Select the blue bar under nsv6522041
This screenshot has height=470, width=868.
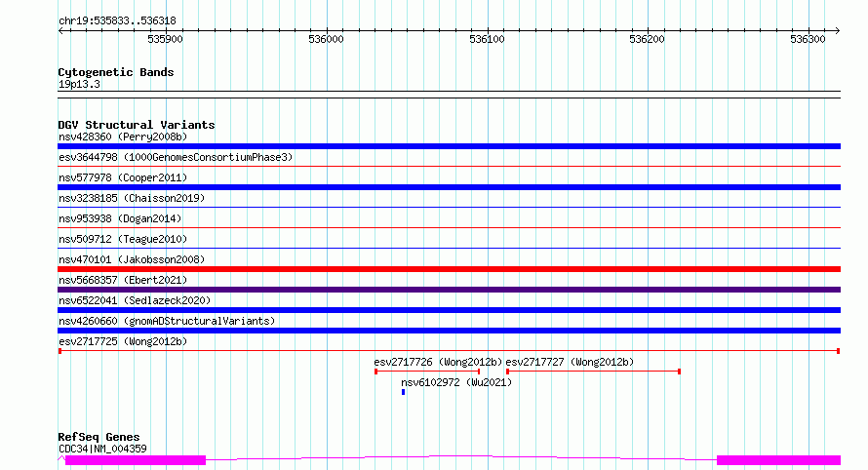(x=449, y=310)
